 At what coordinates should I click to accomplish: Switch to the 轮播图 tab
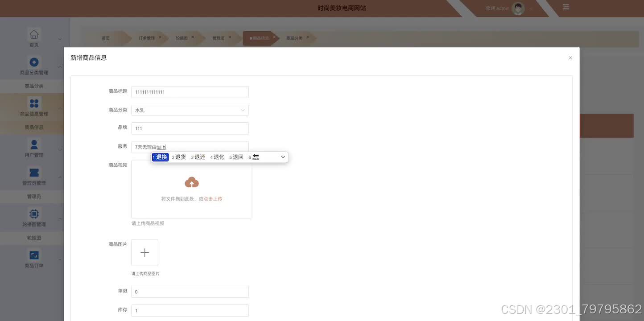[182, 38]
